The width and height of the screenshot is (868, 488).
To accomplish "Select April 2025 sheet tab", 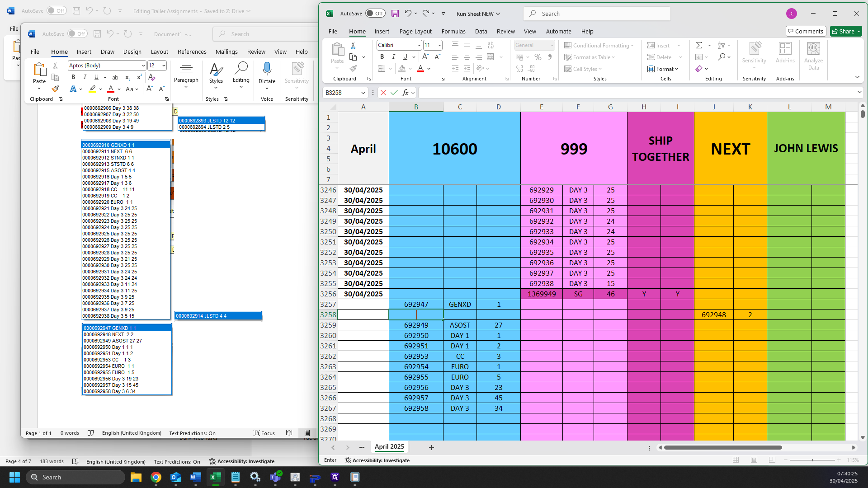I will coord(389,446).
